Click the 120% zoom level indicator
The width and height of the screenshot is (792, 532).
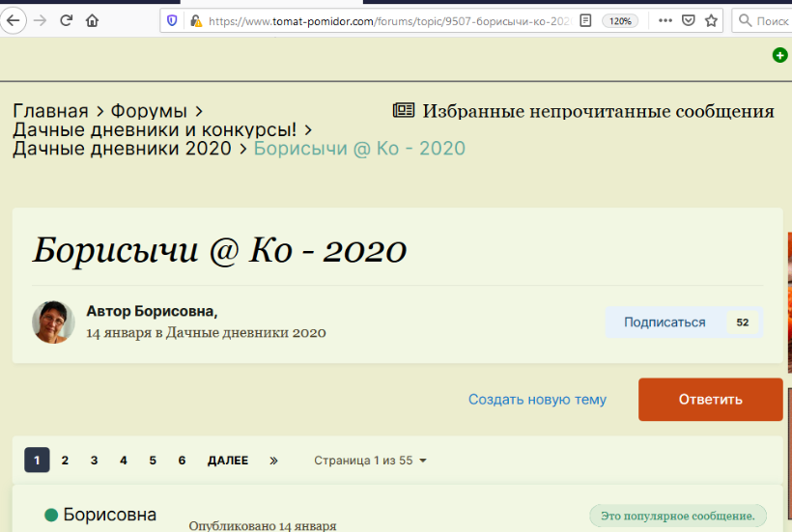619,20
